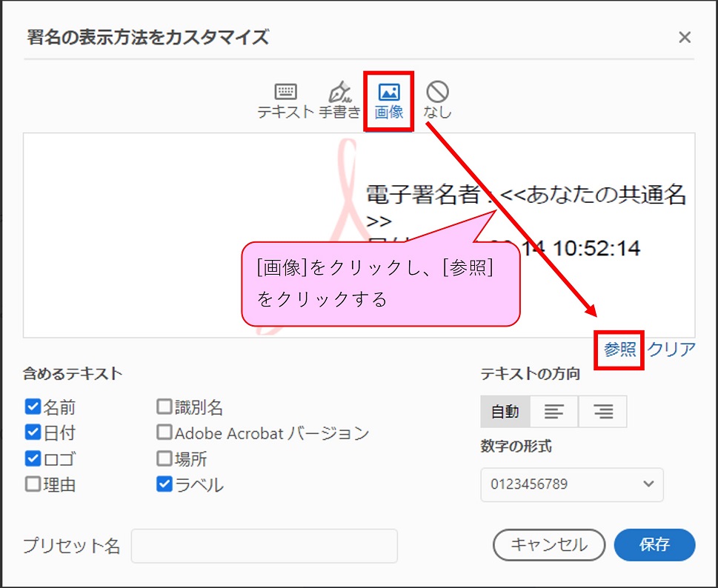This screenshot has width=718, height=588.
Task: Select the なし (none) signature option
Action: (437, 101)
